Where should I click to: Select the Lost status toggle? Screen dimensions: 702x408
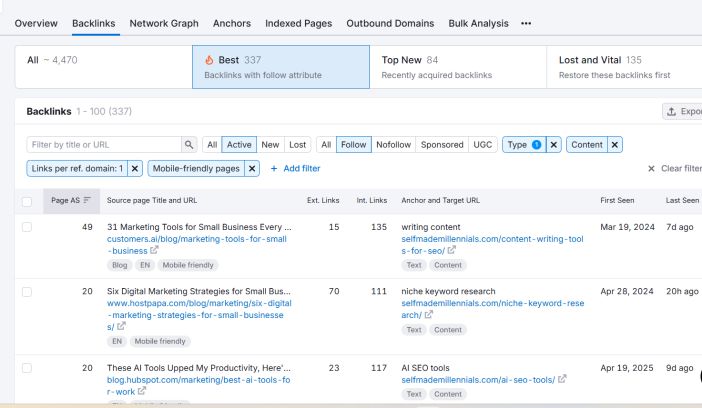[298, 145]
